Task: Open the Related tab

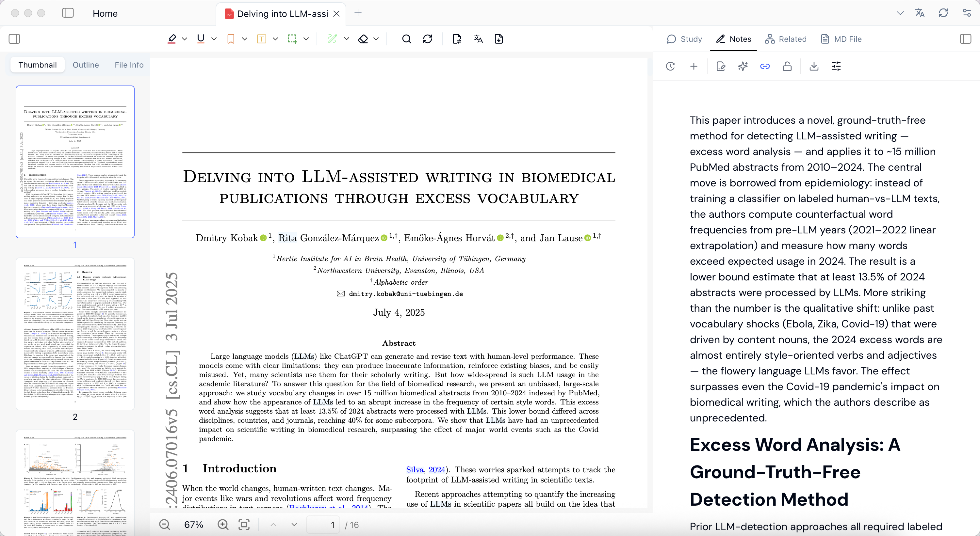Action: coord(786,39)
